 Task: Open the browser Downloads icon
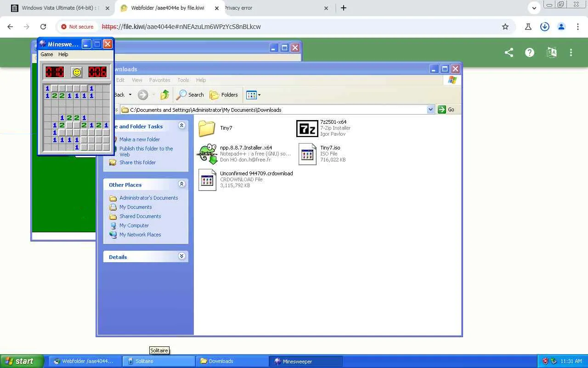pyautogui.click(x=545, y=27)
